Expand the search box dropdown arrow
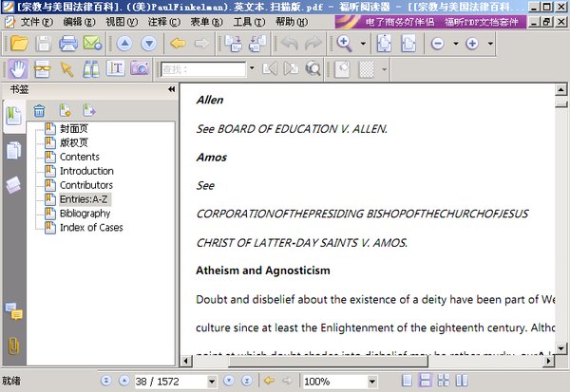This screenshot has height=392, width=570. [x=252, y=68]
